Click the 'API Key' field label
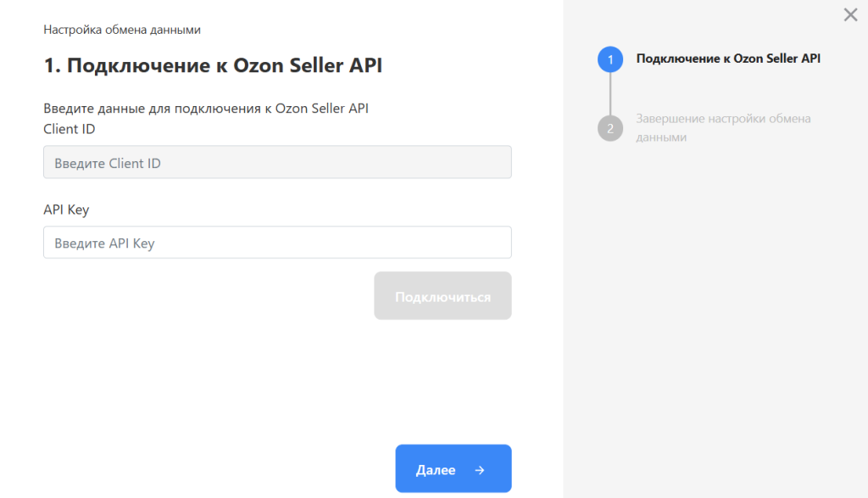The height and width of the screenshot is (498, 868). click(x=66, y=209)
